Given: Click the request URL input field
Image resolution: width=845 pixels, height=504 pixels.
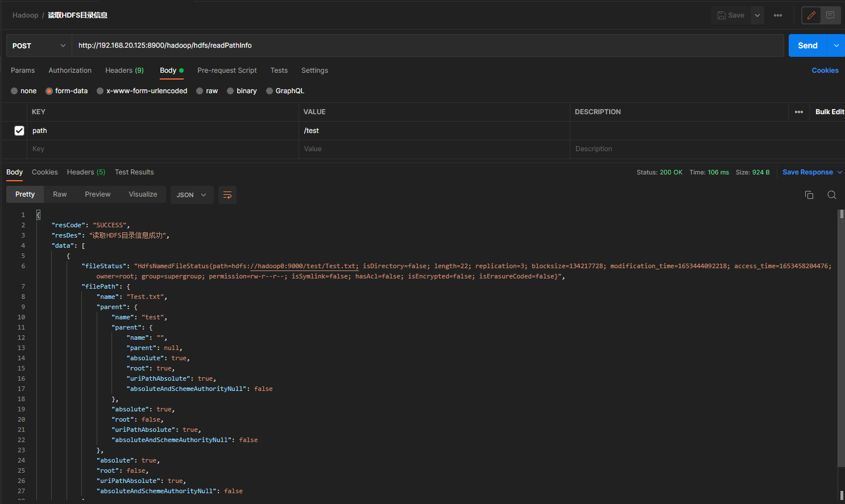Looking at the screenshot, I should click(x=426, y=45).
